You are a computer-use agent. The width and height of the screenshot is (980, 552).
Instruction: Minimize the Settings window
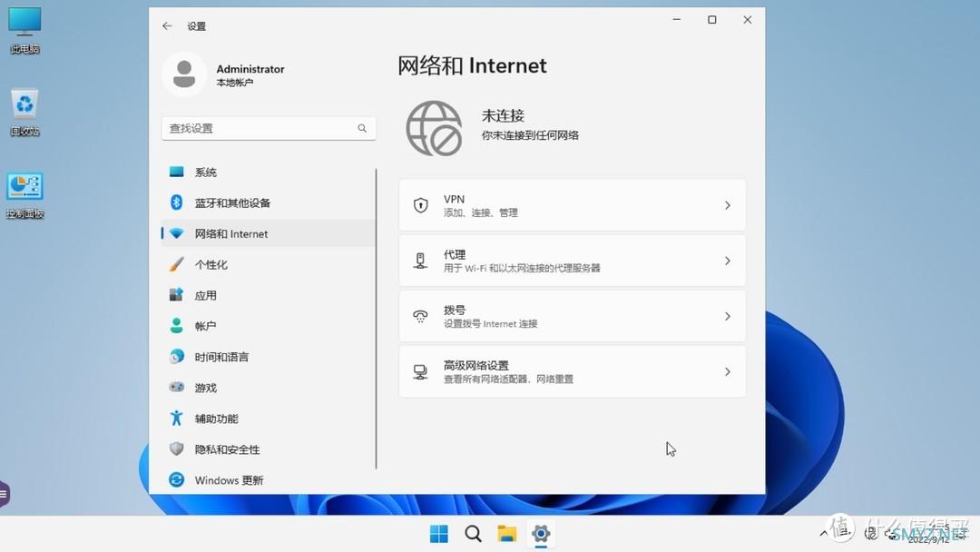click(676, 20)
